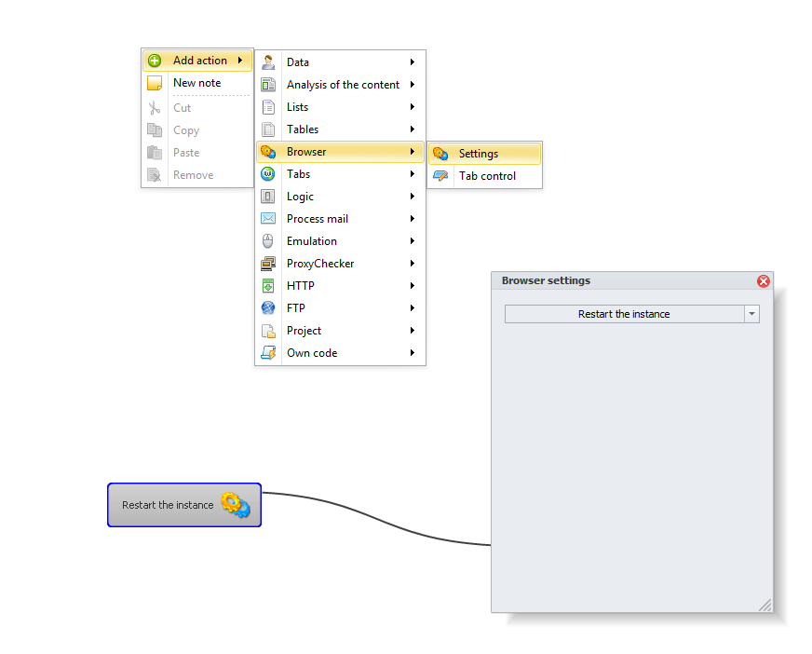Click the Tables grid icon
812x654 pixels.
[x=268, y=129]
